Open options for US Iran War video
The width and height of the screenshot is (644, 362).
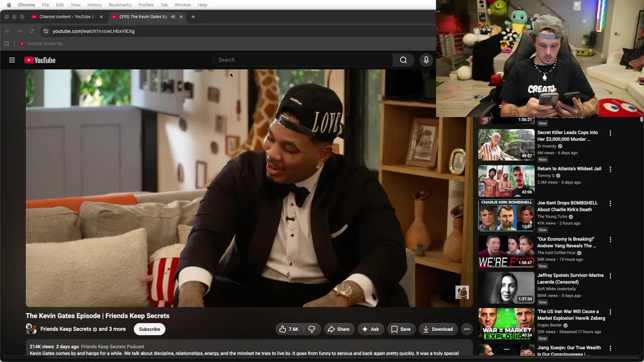610,312
